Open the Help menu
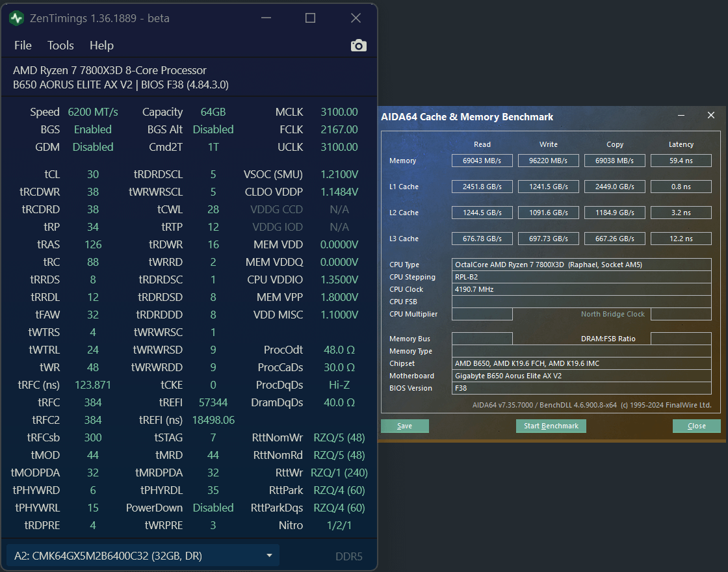This screenshot has width=728, height=572. click(101, 45)
